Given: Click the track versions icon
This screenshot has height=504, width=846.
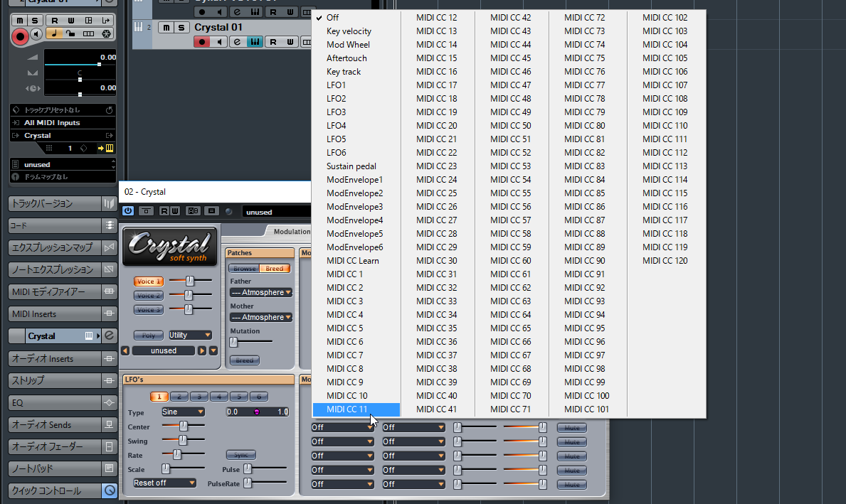Looking at the screenshot, I should coord(110,203).
